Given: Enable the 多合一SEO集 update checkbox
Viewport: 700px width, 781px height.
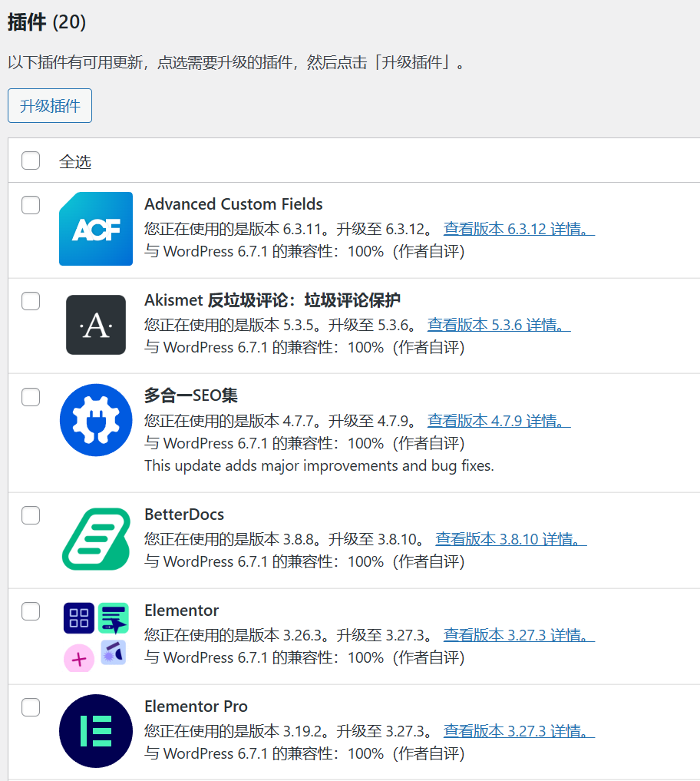Looking at the screenshot, I should click(30, 397).
